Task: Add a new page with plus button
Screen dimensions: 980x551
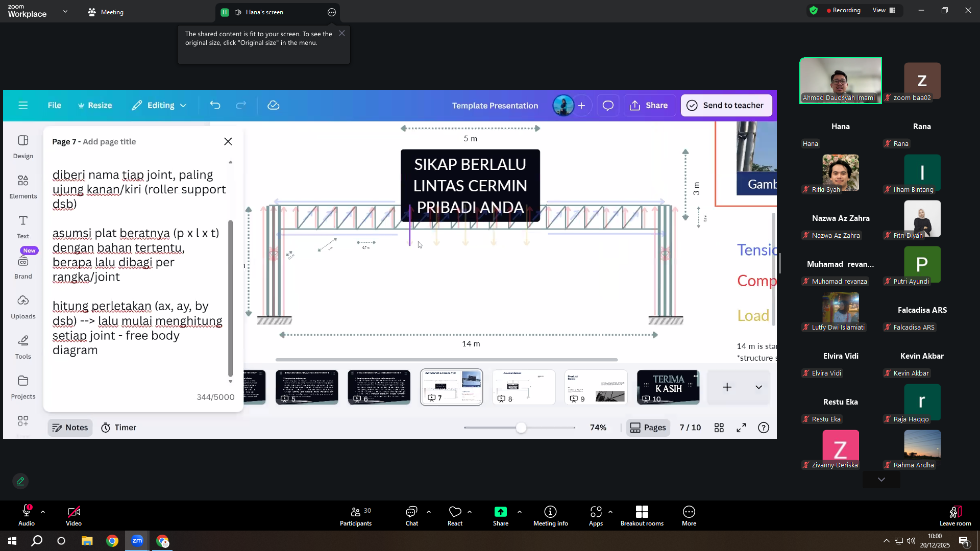Action: coord(727,387)
